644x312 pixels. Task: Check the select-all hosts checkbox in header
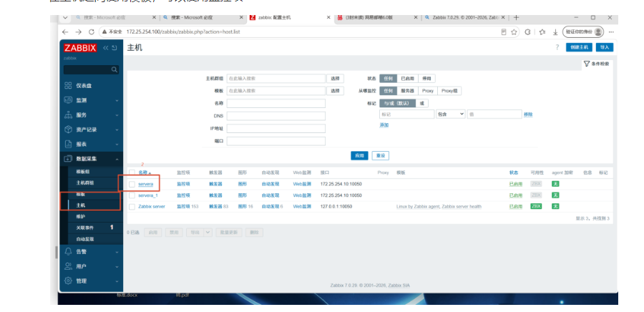[x=132, y=172]
